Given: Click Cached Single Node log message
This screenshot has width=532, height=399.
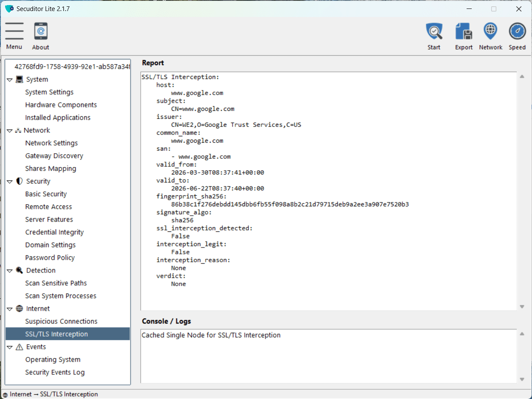Looking at the screenshot, I should click(x=211, y=335).
